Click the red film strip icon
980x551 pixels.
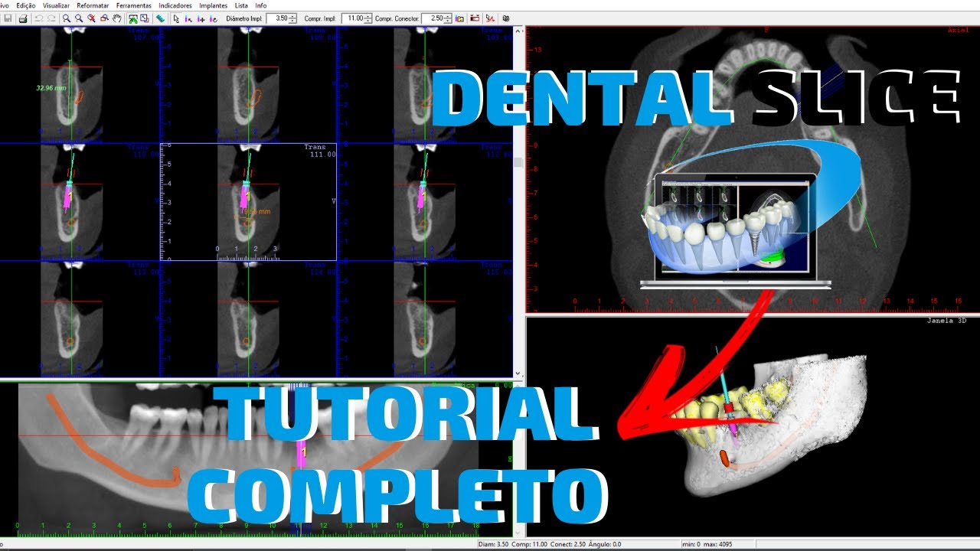475,18
